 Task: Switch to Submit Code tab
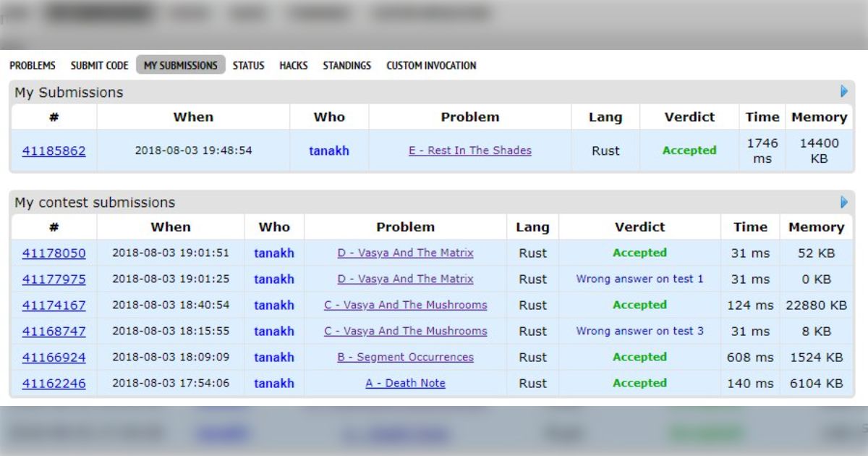coord(99,65)
